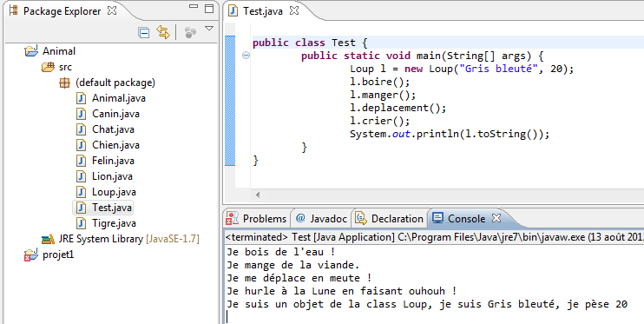
Task: Close the Package Explorer tab
Action: (112, 10)
